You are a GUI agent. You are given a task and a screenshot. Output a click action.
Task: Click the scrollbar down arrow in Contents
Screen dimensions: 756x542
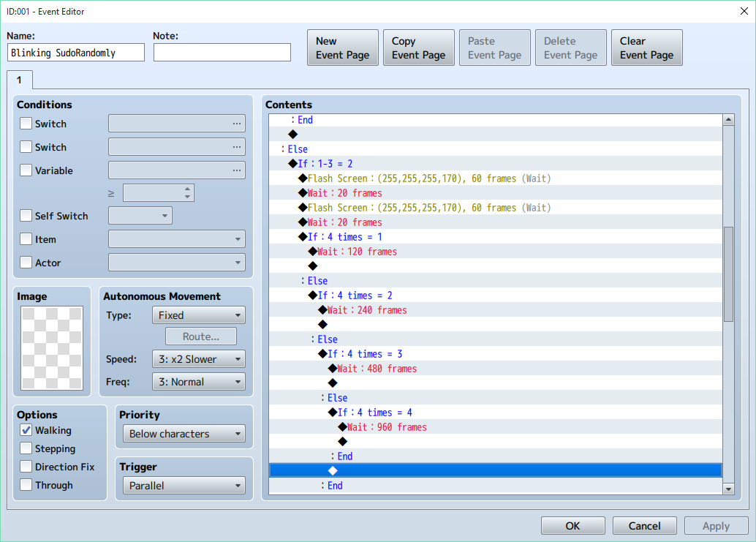[x=728, y=488]
